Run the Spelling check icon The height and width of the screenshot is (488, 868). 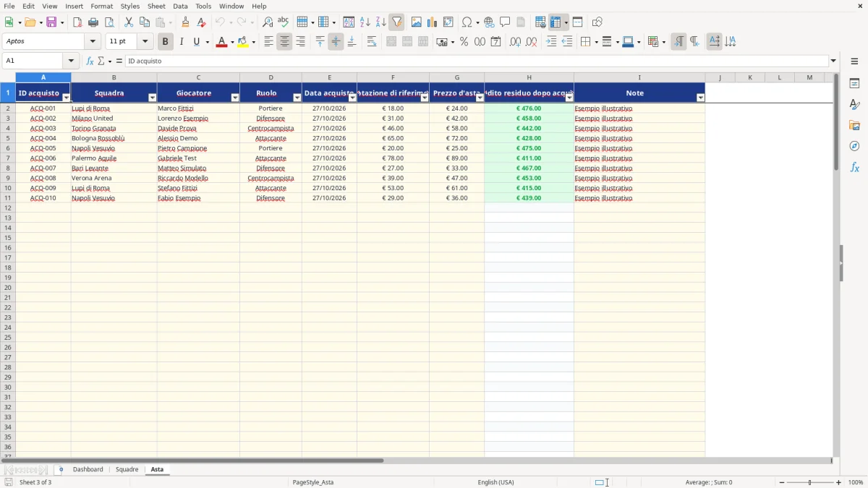pyautogui.click(x=284, y=22)
